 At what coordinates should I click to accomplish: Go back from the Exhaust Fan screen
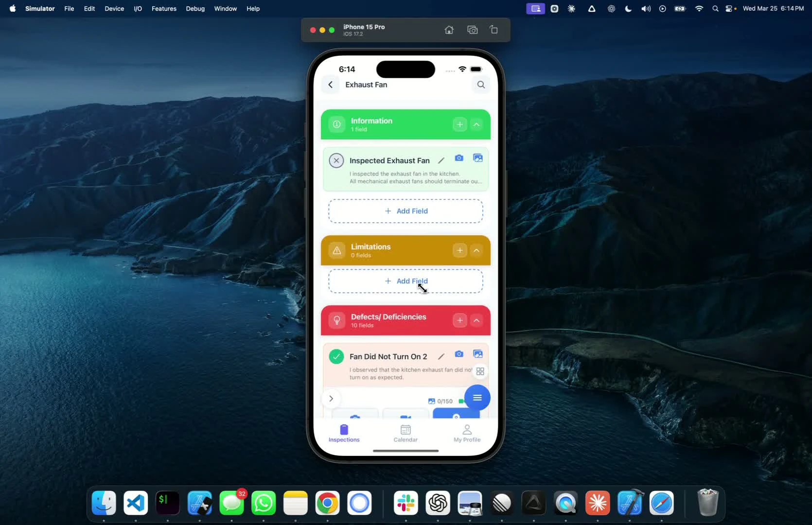[331, 85]
